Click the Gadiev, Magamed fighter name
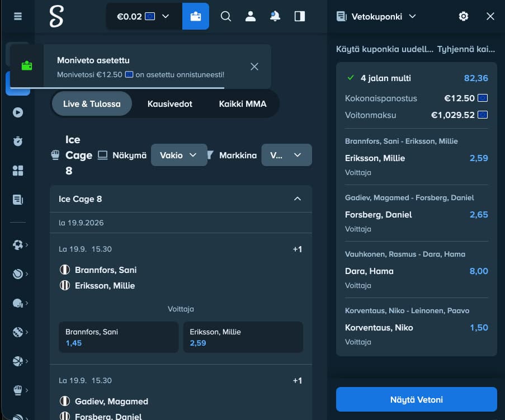This screenshot has height=420, width=505. click(x=111, y=402)
